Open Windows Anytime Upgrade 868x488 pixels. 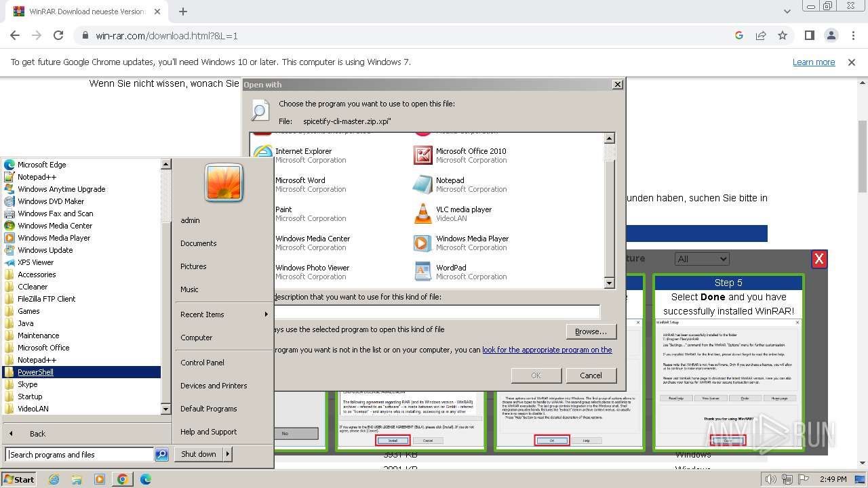pos(61,189)
